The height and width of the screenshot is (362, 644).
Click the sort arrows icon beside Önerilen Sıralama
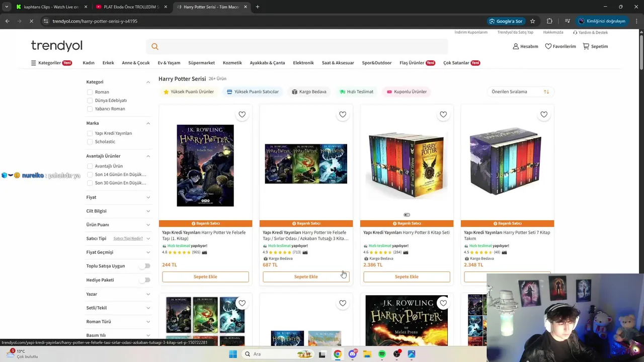tap(546, 92)
